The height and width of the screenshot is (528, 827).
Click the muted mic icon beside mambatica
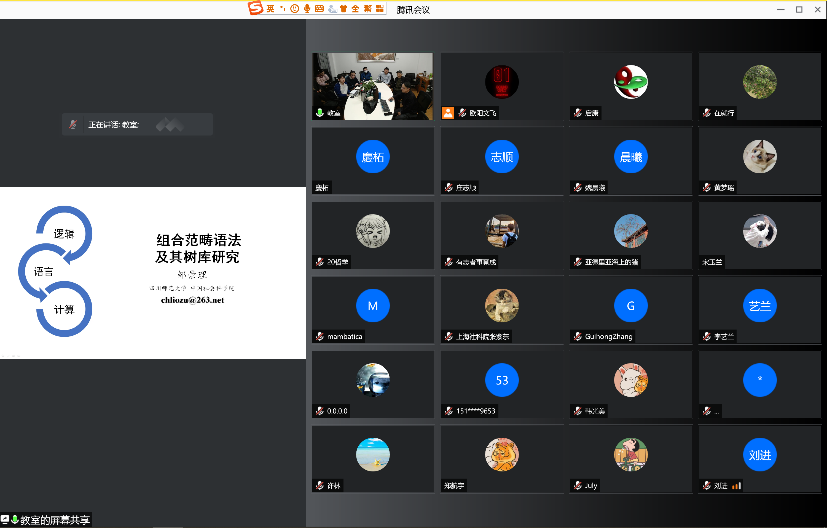click(x=320, y=337)
